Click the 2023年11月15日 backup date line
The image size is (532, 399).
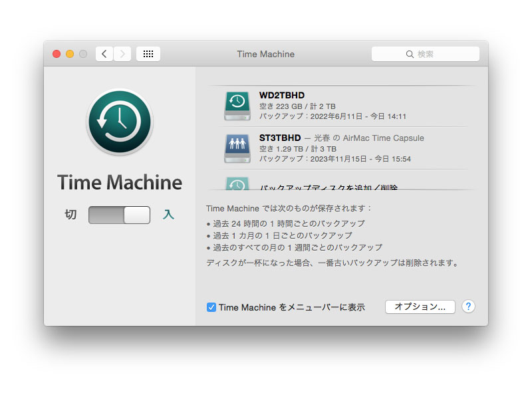(335, 159)
